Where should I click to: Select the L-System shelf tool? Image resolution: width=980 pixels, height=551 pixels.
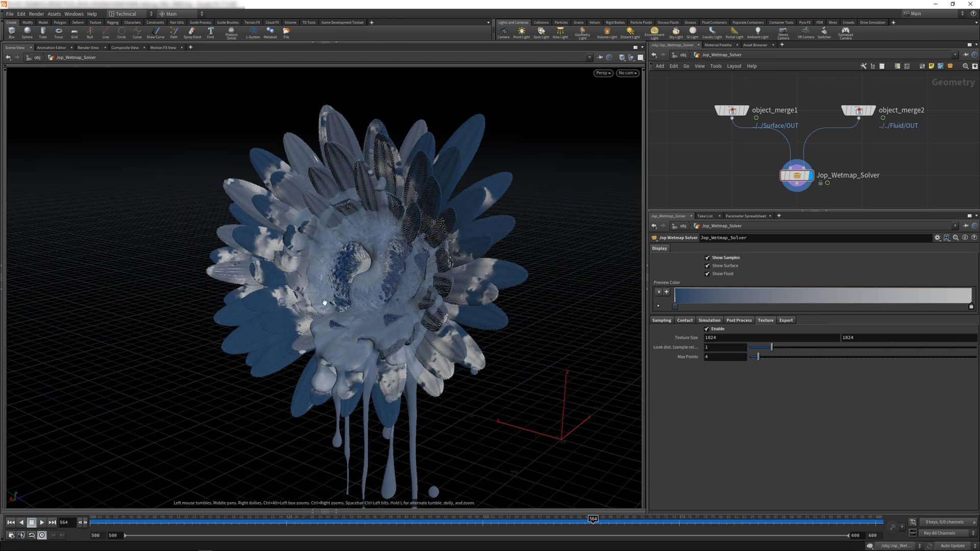click(253, 32)
